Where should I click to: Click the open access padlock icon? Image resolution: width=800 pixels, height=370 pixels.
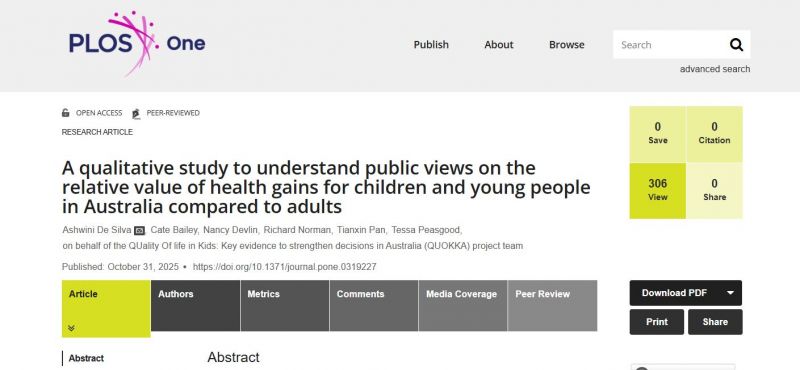(x=65, y=113)
